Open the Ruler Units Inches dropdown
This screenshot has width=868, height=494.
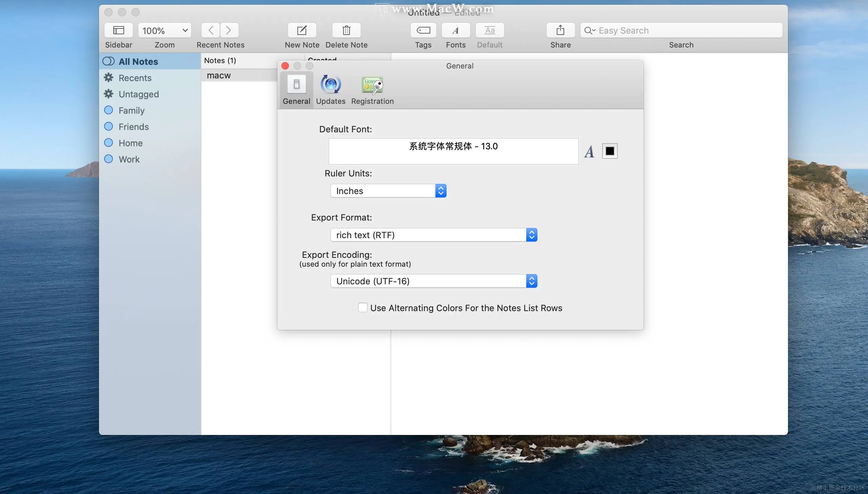click(x=388, y=191)
